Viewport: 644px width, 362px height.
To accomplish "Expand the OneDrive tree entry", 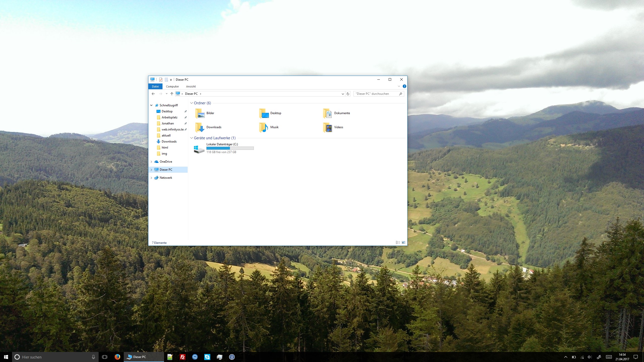I will point(151,161).
